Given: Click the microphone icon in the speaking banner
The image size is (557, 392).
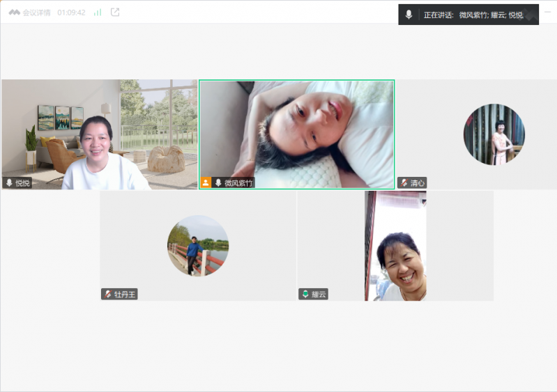Looking at the screenshot, I should point(409,15).
